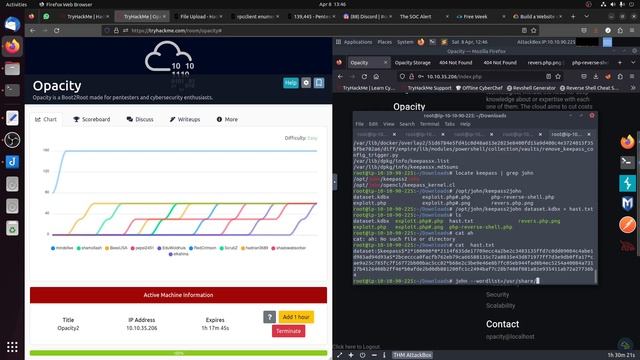Open the Revshell Generator bookmark
This screenshot has height=360, width=640.
(x=531, y=88)
